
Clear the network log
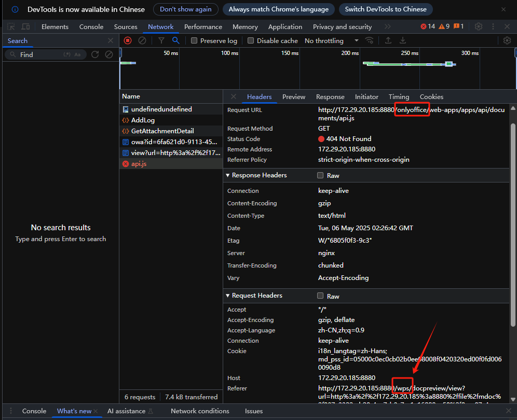[142, 40]
